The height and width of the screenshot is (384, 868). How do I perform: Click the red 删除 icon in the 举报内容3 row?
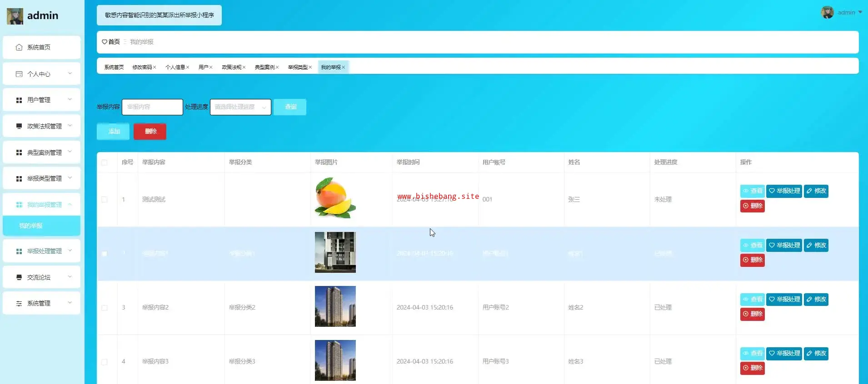pyautogui.click(x=746, y=368)
